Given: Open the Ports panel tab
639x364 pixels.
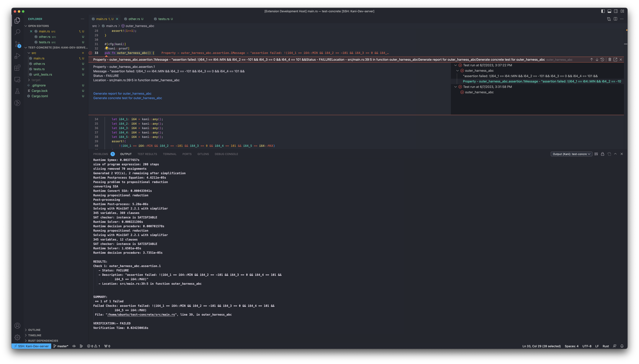Looking at the screenshot, I should [x=187, y=154].
